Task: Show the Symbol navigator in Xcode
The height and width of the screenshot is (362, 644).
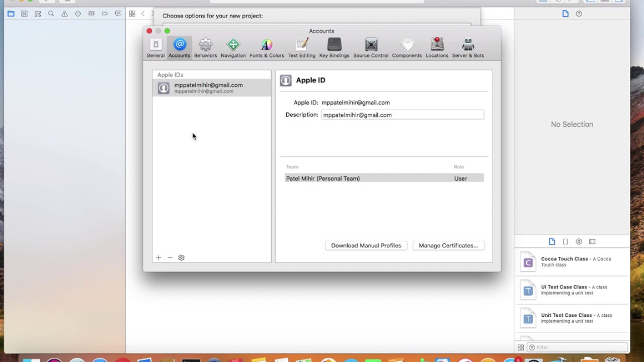Action: click(x=38, y=14)
